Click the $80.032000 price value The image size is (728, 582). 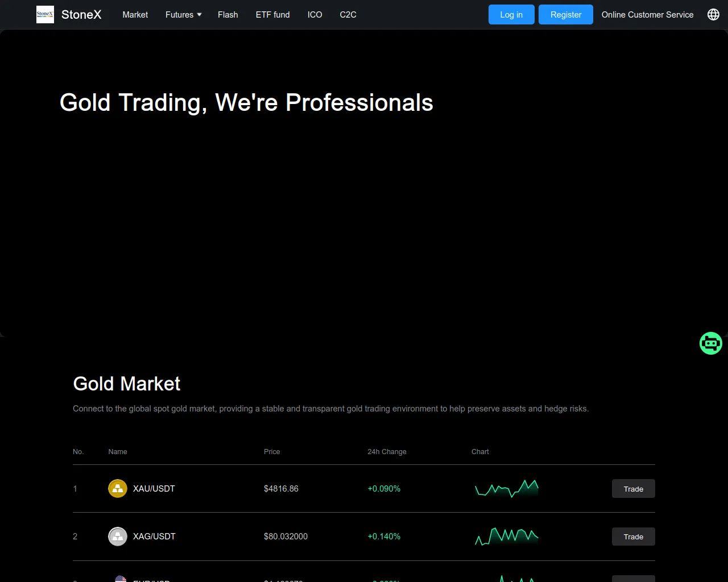coord(286,537)
